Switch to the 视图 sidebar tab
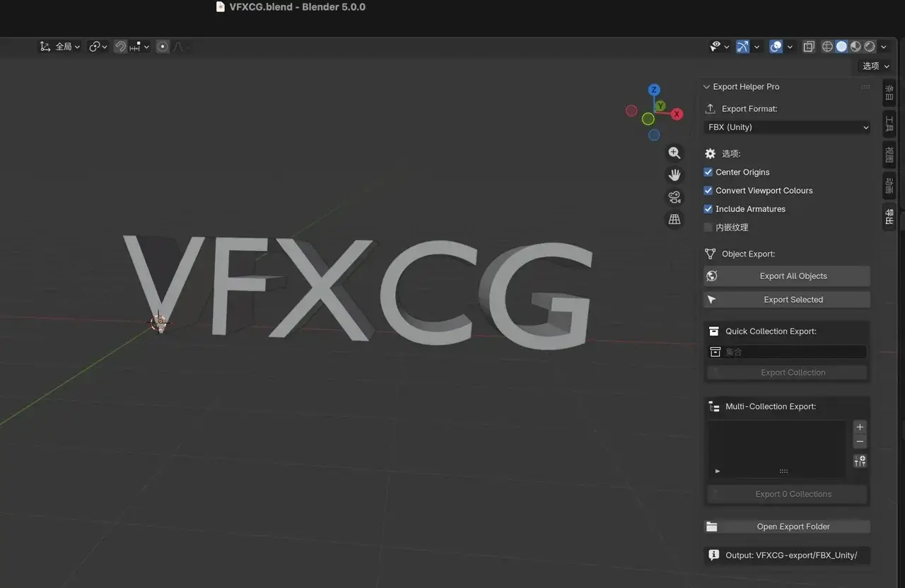This screenshot has width=905, height=588. point(889,155)
